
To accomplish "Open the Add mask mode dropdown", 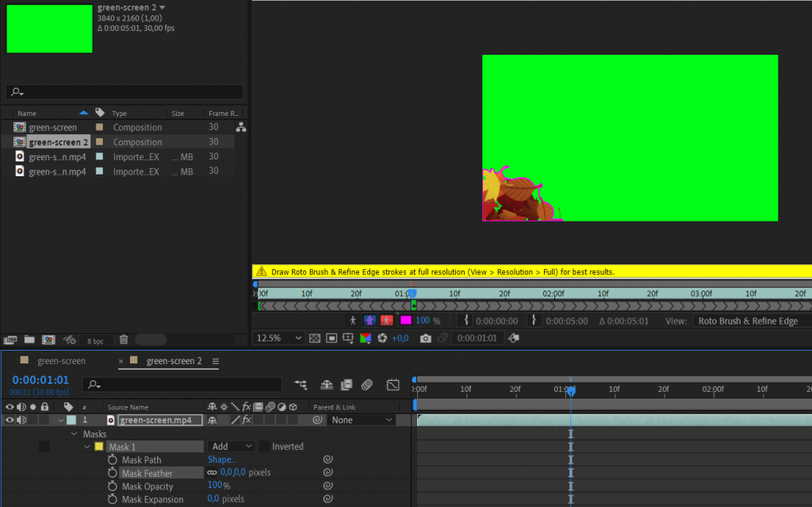I will [x=230, y=446].
